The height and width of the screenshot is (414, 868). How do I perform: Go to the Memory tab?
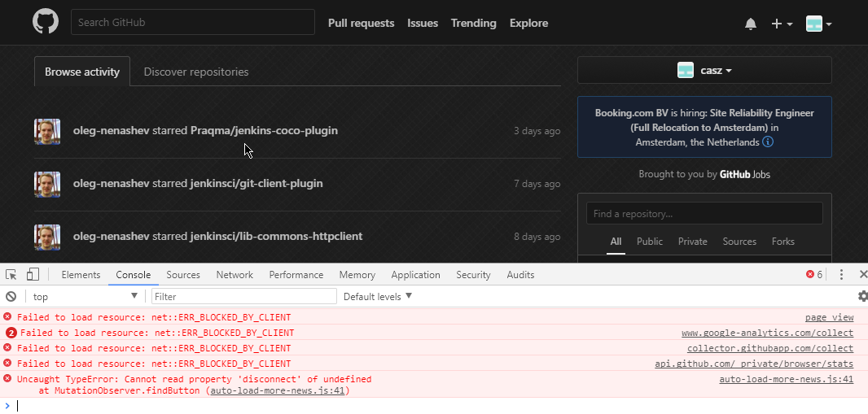[x=357, y=275]
